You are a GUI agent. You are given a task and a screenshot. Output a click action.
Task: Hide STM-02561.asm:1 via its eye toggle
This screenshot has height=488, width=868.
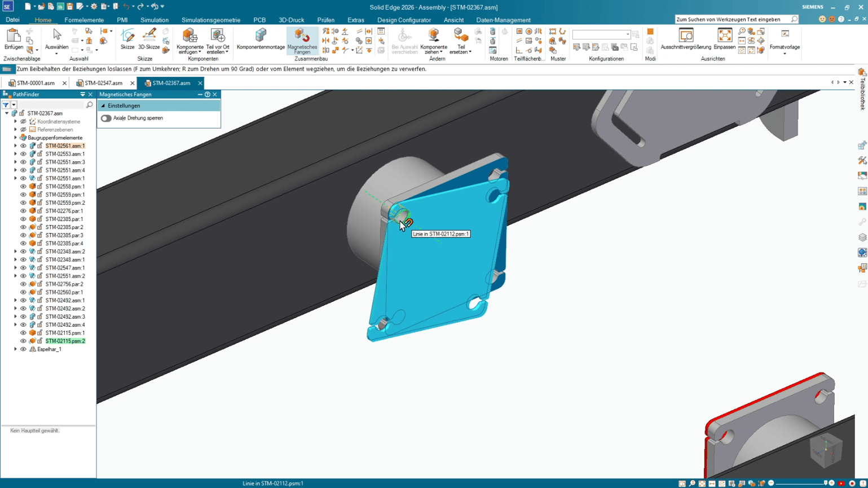coord(23,146)
